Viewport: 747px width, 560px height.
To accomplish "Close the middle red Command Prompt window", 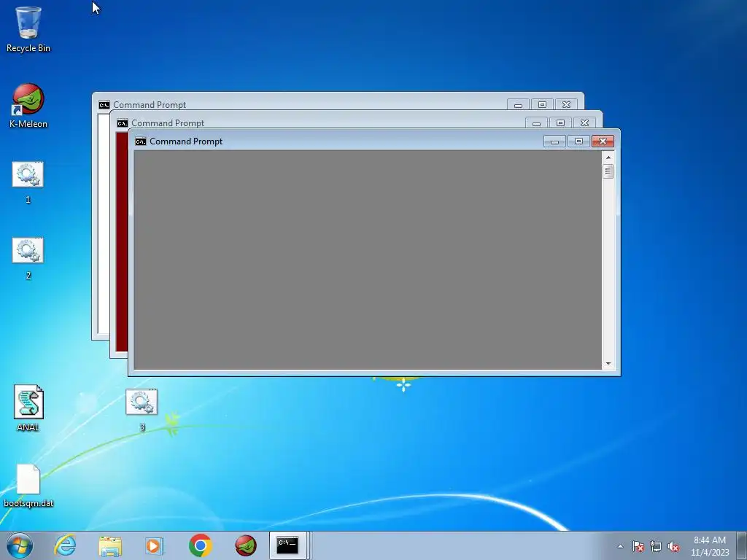I will (x=584, y=123).
